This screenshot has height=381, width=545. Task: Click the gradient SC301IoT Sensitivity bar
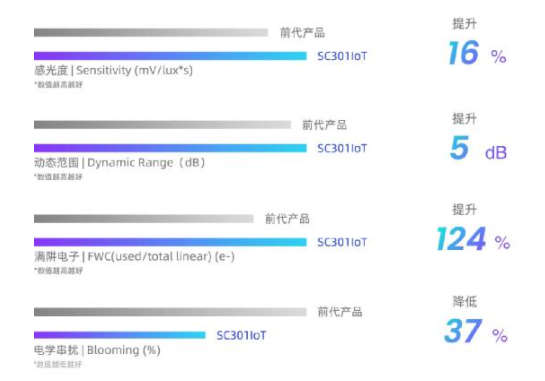[170, 56]
